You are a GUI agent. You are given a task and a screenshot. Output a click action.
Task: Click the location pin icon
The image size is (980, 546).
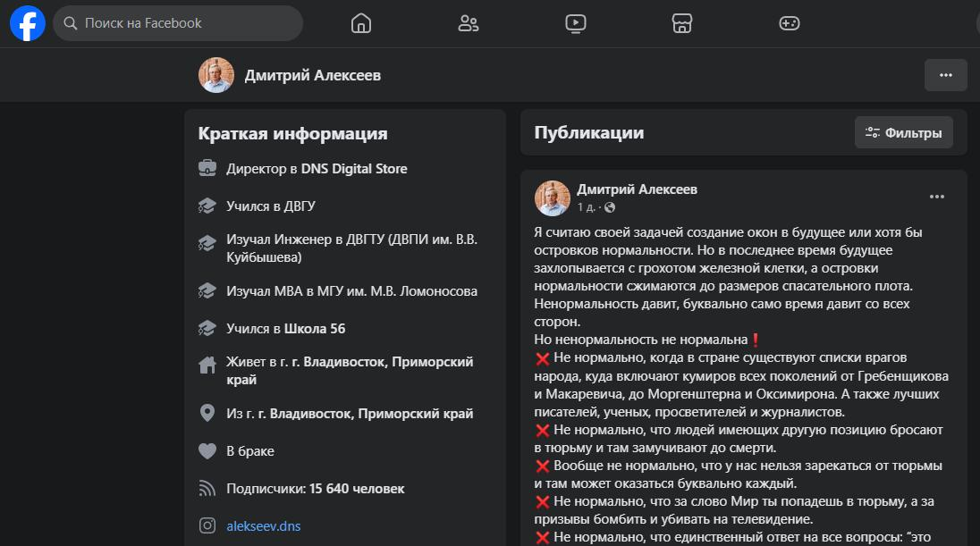tap(207, 413)
